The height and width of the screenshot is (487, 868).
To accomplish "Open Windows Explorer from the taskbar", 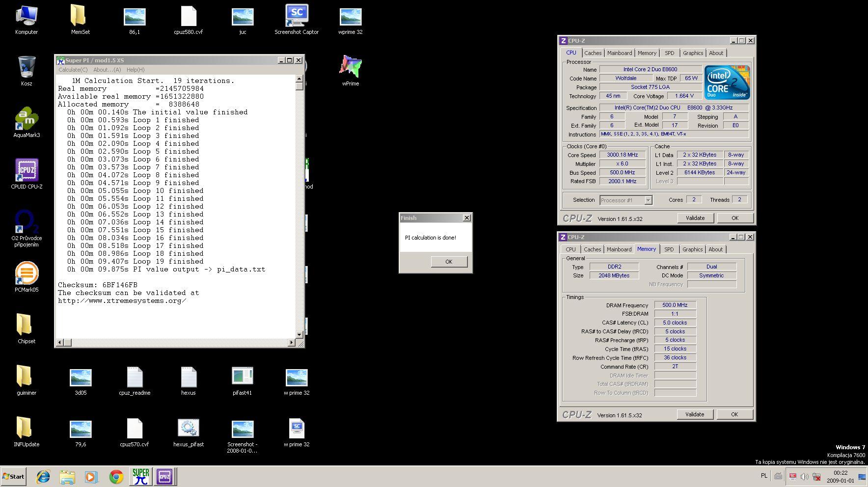I will coord(67,477).
